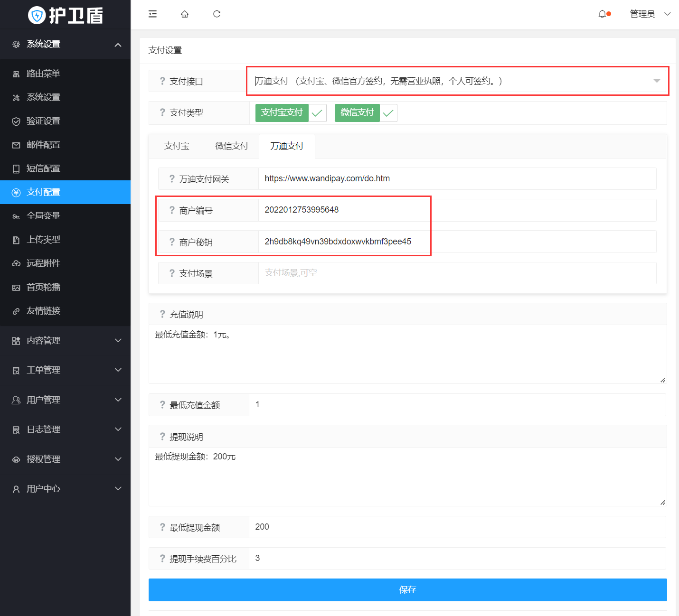
Task: Toggle the sidebar collapse menu icon
Action: click(152, 14)
